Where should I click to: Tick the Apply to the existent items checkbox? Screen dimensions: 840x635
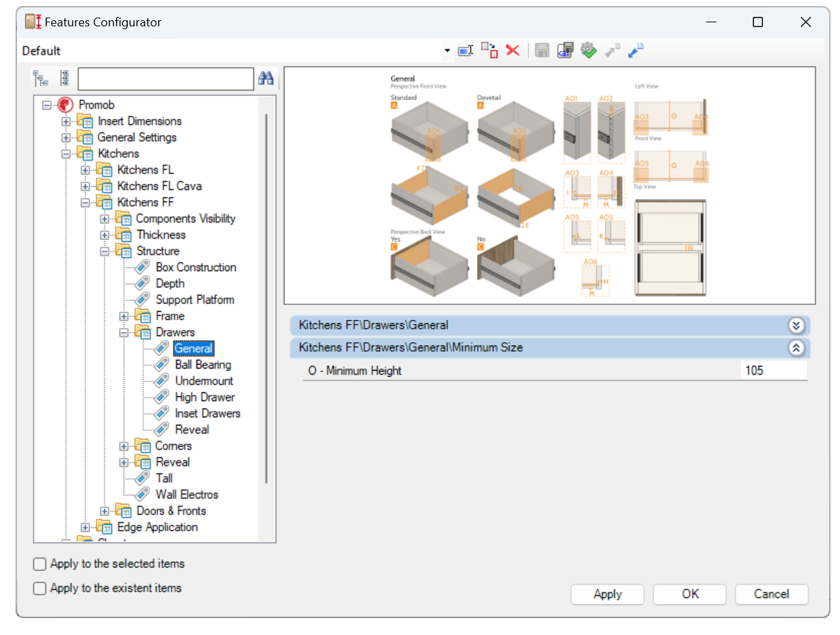click(x=40, y=588)
